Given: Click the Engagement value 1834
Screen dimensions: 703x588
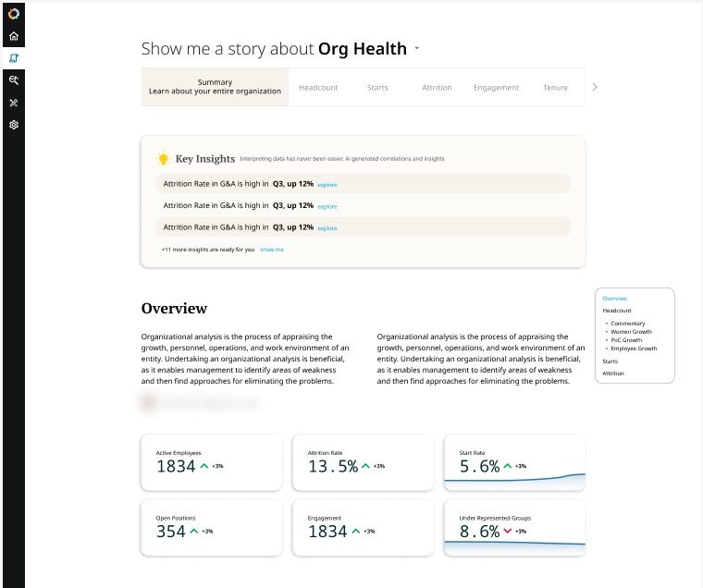Looking at the screenshot, I should tap(327, 532).
